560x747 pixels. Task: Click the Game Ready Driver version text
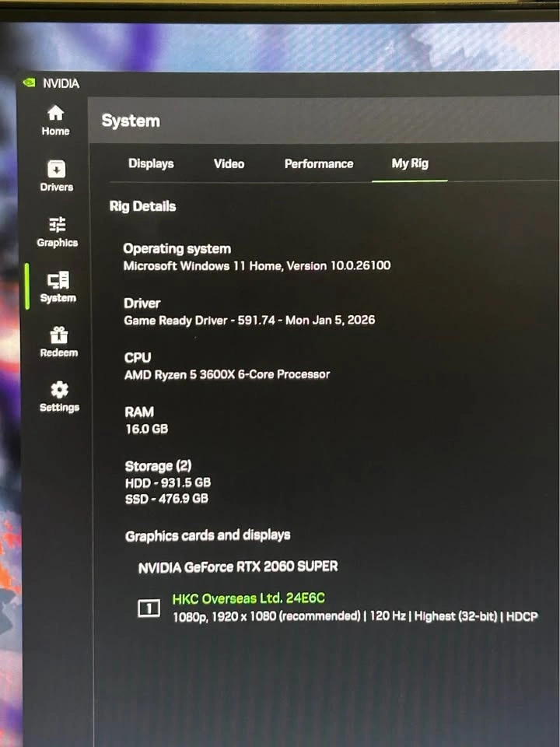click(249, 320)
